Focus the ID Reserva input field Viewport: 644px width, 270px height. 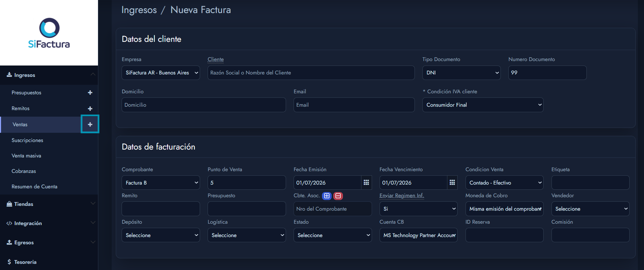504,235
